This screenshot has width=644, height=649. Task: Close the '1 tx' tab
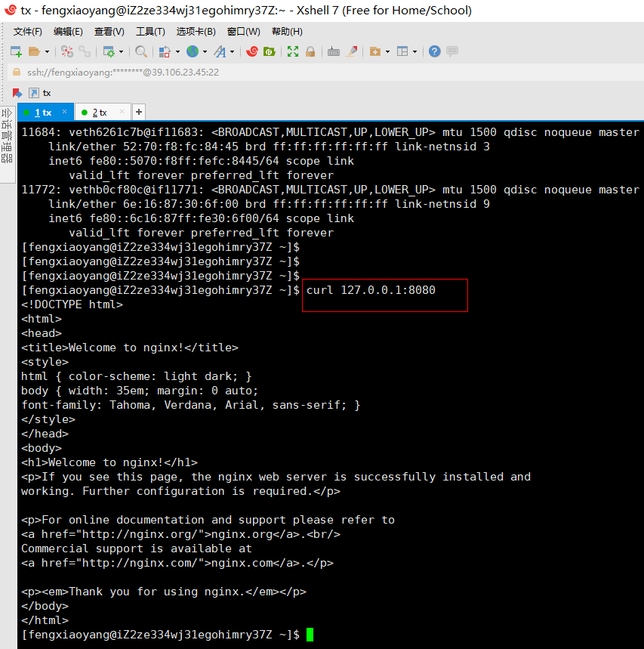(64, 112)
